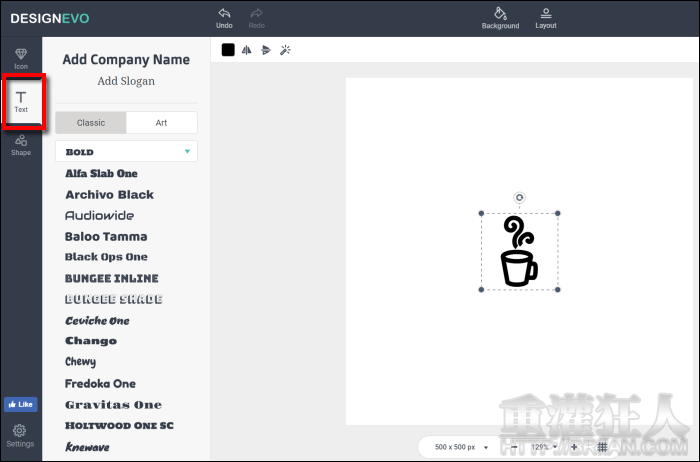This screenshot has height=462, width=700.
Task: Open the black fill color swatch
Action: point(228,50)
